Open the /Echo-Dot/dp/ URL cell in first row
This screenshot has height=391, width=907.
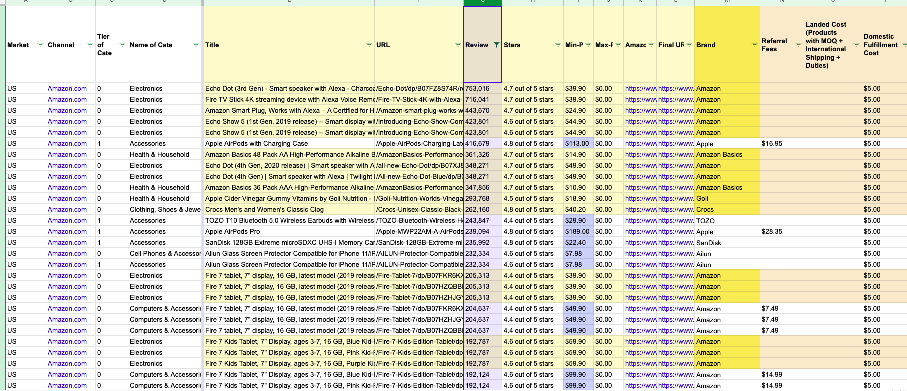419,88
